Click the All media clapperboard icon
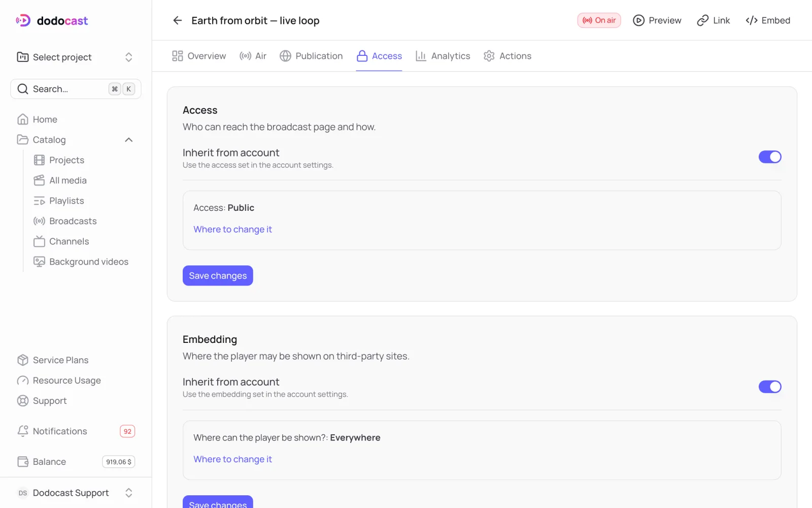The width and height of the screenshot is (812, 508). point(39,180)
